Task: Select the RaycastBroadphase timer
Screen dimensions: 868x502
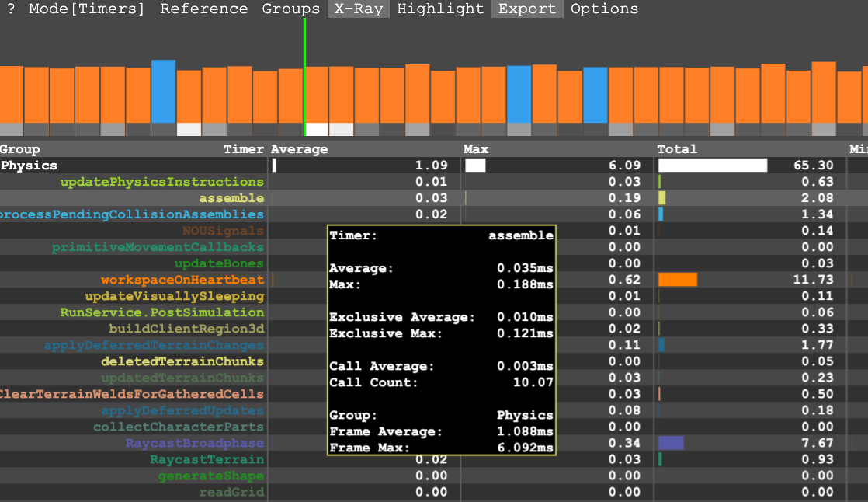Action: pyautogui.click(x=194, y=443)
